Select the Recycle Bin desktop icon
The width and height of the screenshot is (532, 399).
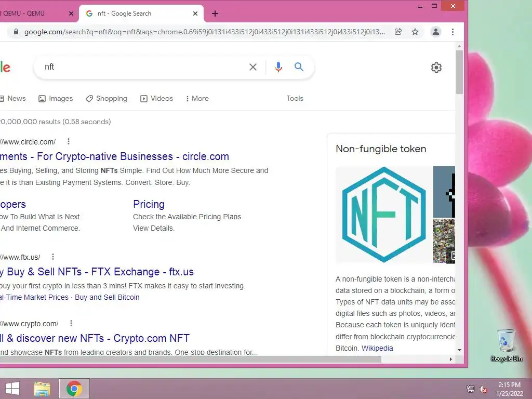(x=506, y=345)
